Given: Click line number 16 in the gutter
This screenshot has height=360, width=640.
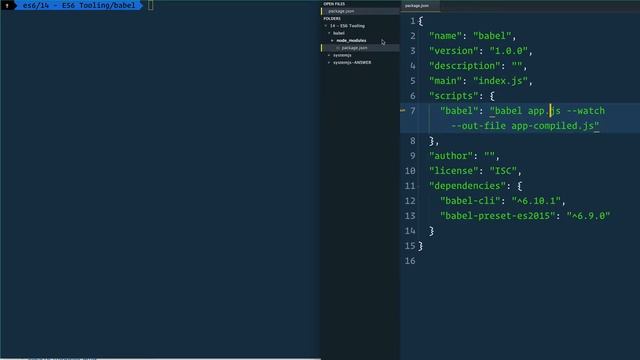Looking at the screenshot, I should [410, 261].
